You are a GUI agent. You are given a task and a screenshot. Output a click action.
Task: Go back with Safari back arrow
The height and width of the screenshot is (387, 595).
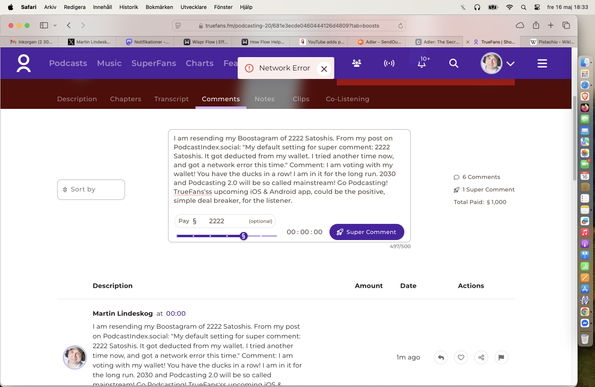point(69,25)
